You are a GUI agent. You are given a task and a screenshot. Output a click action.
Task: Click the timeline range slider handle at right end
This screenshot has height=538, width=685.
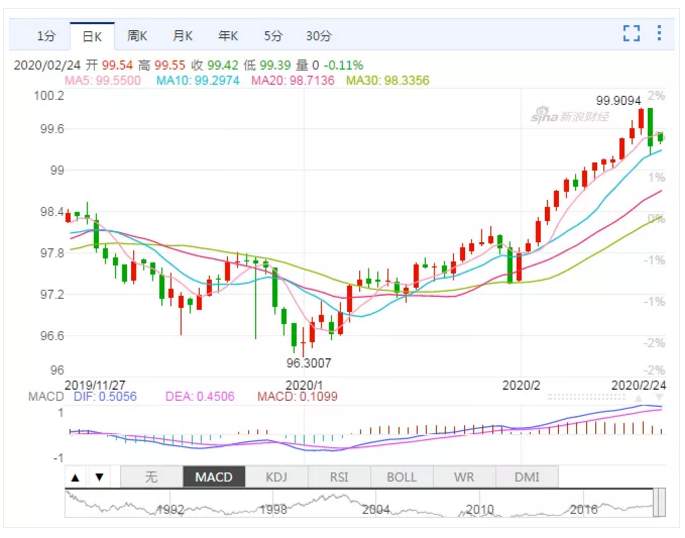(x=660, y=503)
